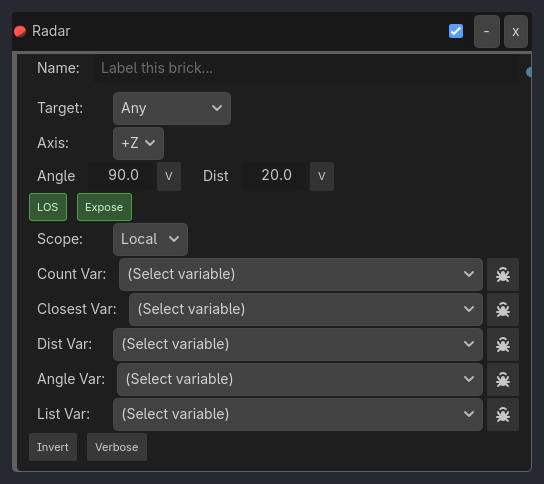544x484 pixels.
Task: Open the Target dropdown showing Any
Action: tap(172, 108)
